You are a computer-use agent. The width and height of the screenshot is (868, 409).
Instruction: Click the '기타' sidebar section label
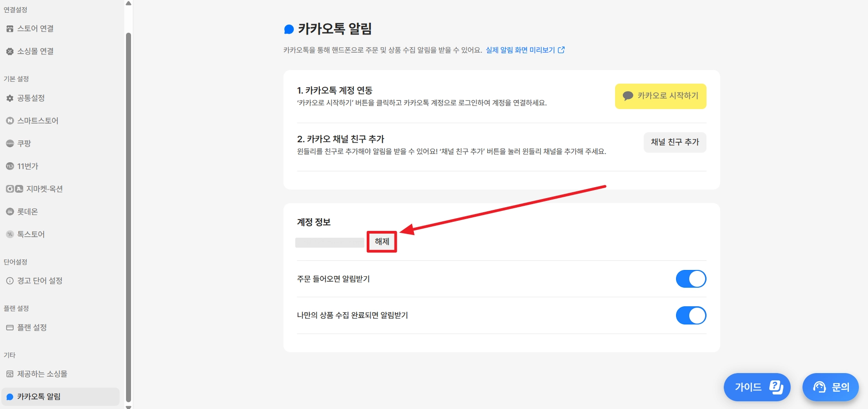point(10,355)
